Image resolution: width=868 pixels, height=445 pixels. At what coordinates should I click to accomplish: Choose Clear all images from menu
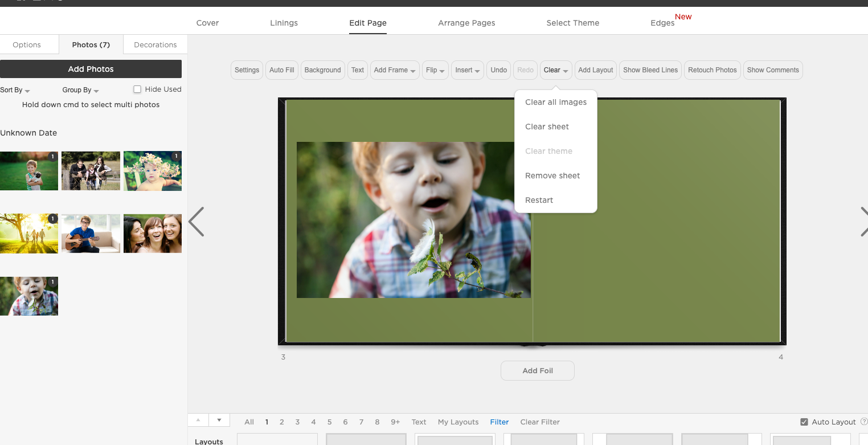(555, 102)
